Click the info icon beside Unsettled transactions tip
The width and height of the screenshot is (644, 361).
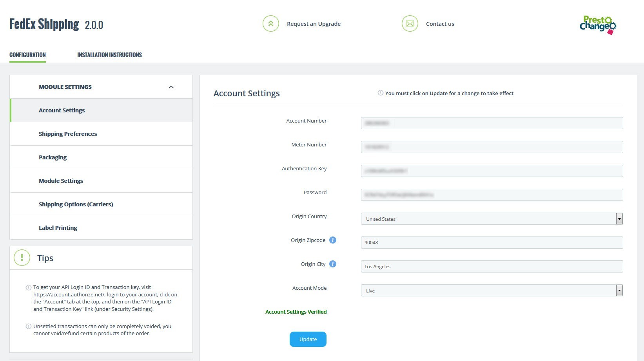pos(28,326)
